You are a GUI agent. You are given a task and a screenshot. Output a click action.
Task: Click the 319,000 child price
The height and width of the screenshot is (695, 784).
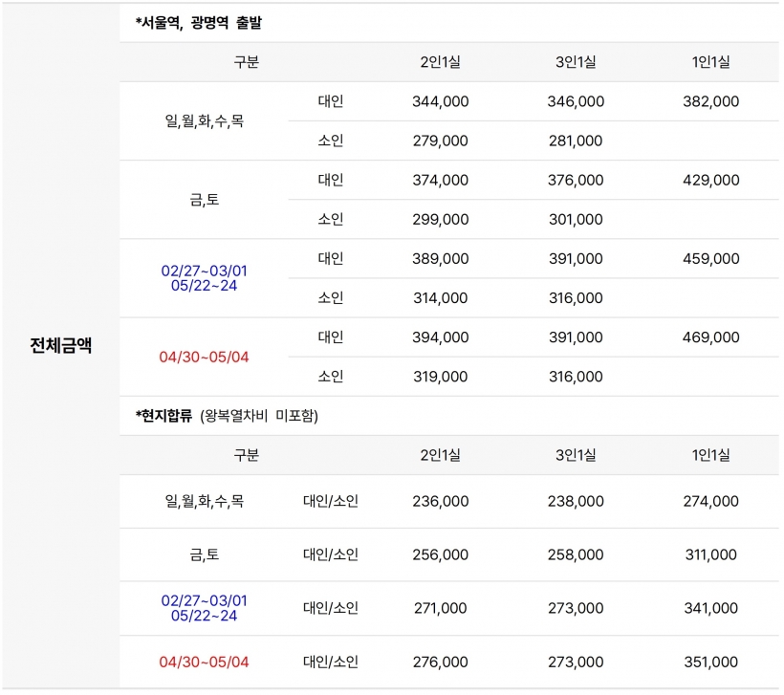440,376
